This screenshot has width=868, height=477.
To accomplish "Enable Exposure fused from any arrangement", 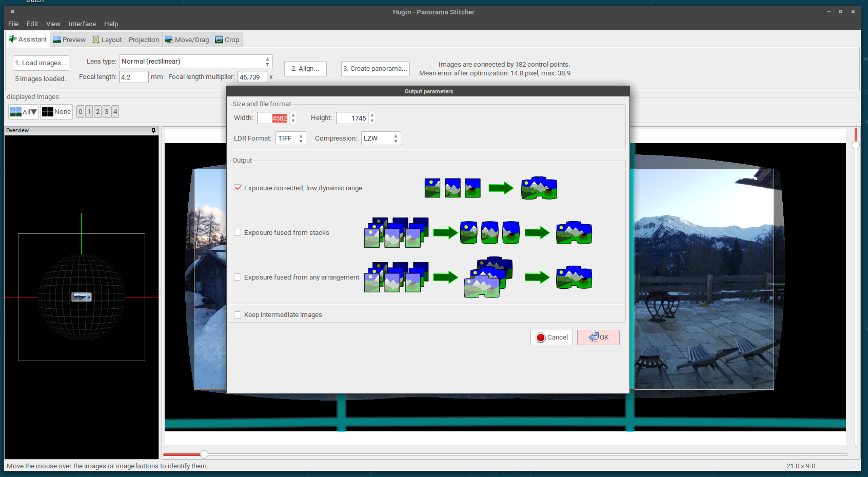I will (x=238, y=277).
